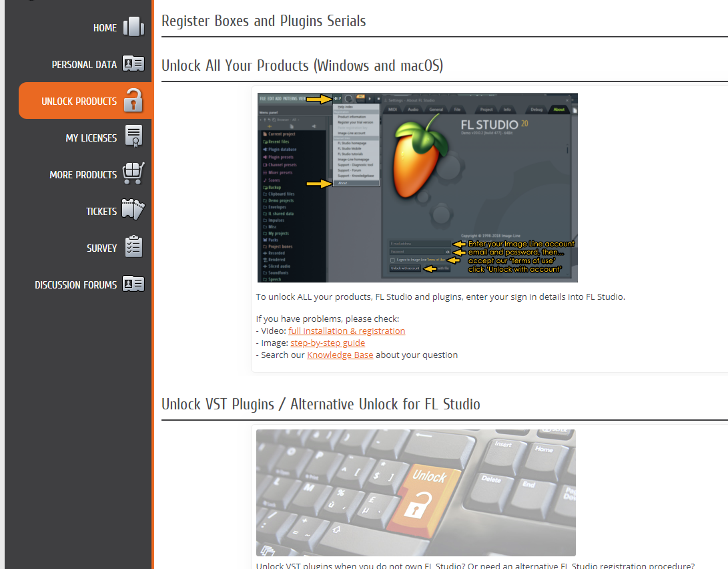Image resolution: width=728 pixels, height=569 pixels.
Task: Open MY LICENSES page
Action: tap(91, 138)
